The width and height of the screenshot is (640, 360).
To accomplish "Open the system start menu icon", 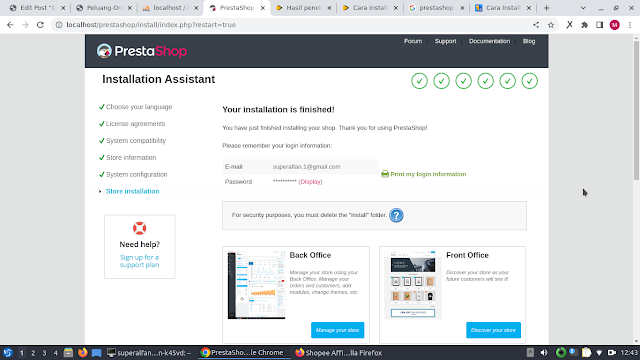I will click(x=7, y=353).
